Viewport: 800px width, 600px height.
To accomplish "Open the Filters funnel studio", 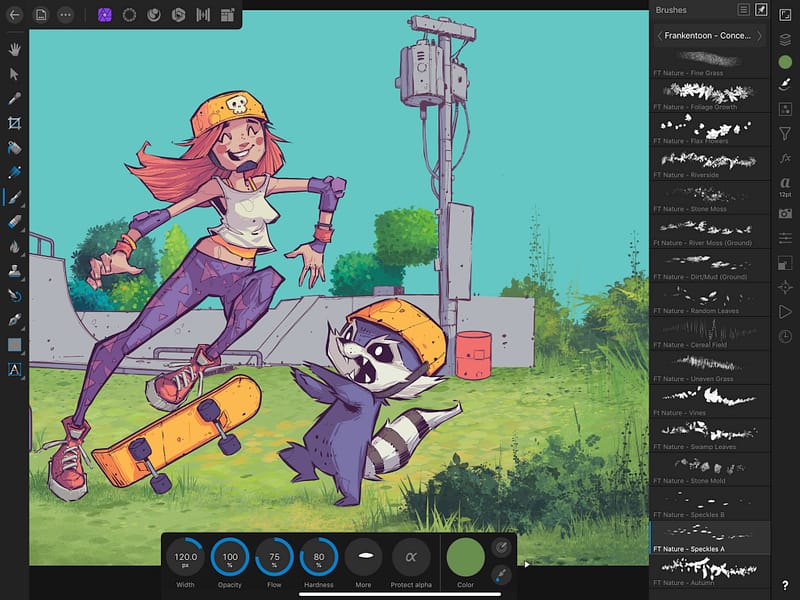I will 785,134.
